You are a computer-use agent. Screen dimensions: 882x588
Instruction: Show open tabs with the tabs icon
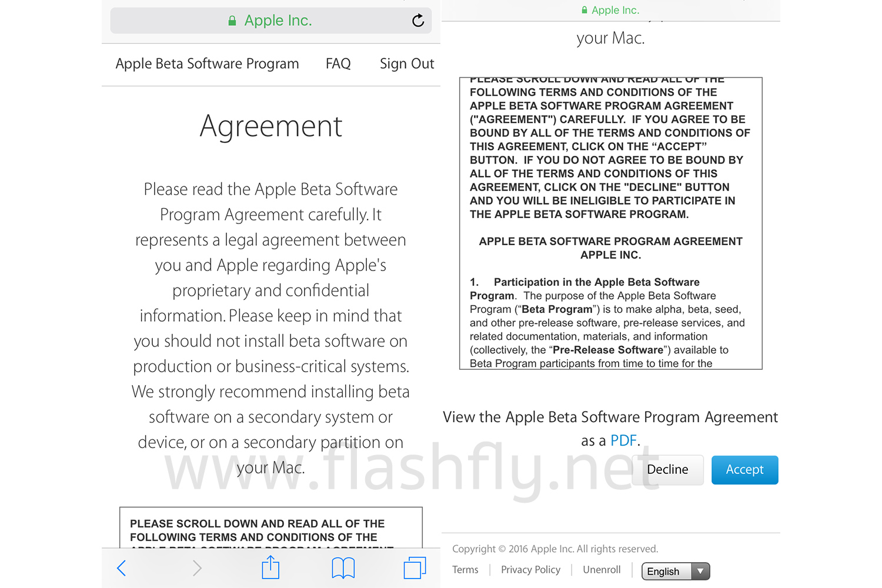415,568
